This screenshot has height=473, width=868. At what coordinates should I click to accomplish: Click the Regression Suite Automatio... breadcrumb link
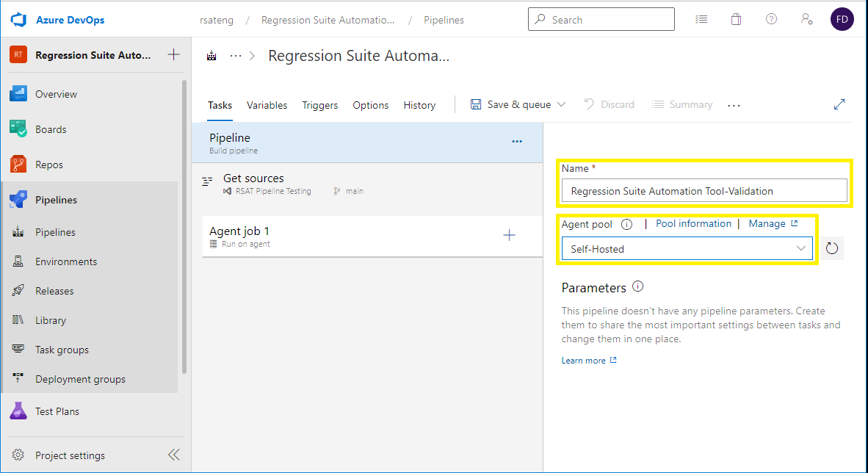(x=328, y=20)
